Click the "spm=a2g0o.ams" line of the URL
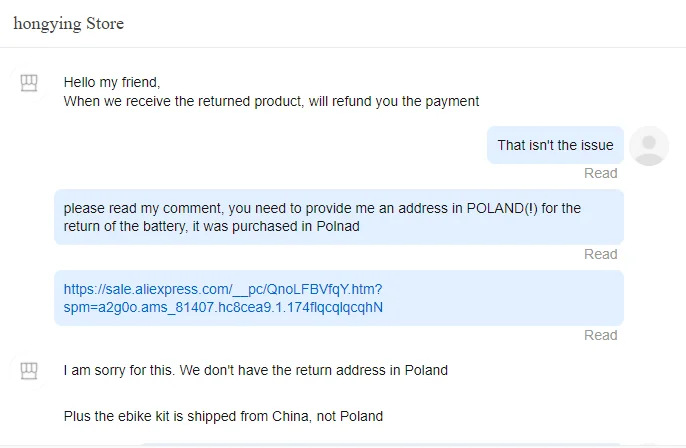Image resolution: width=686 pixels, height=448 pixels. click(x=223, y=307)
